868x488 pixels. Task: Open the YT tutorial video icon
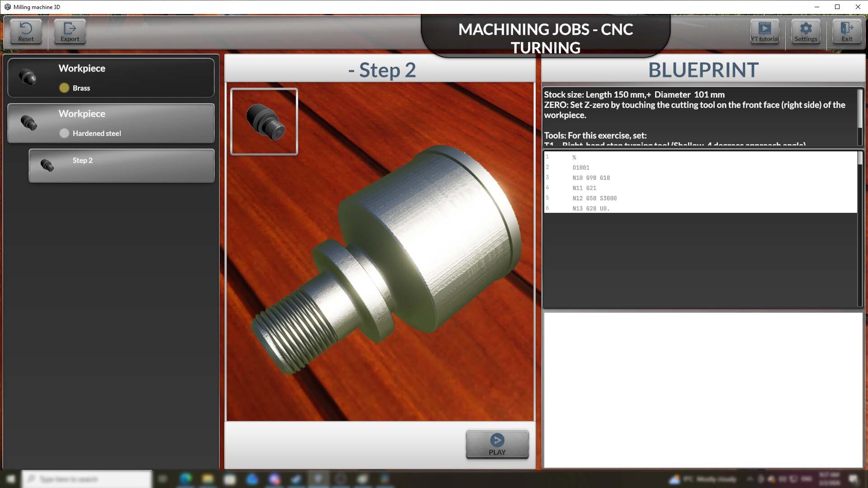coord(764,29)
